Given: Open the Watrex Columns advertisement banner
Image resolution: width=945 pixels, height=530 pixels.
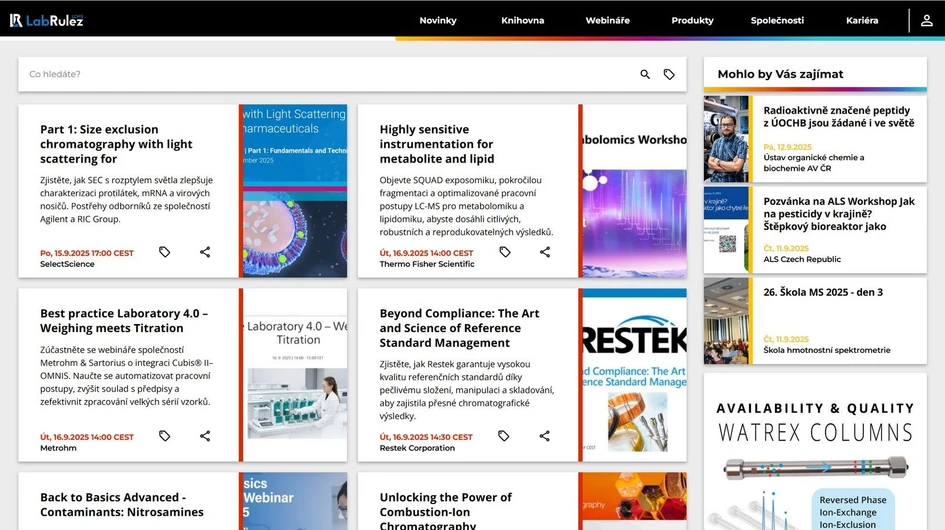Looking at the screenshot, I should point(815,452).
